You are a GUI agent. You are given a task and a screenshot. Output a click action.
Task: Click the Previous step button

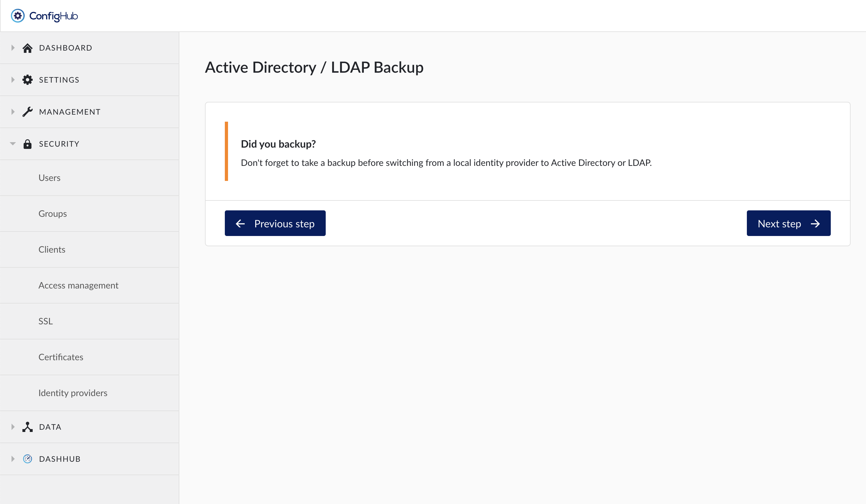275,223
